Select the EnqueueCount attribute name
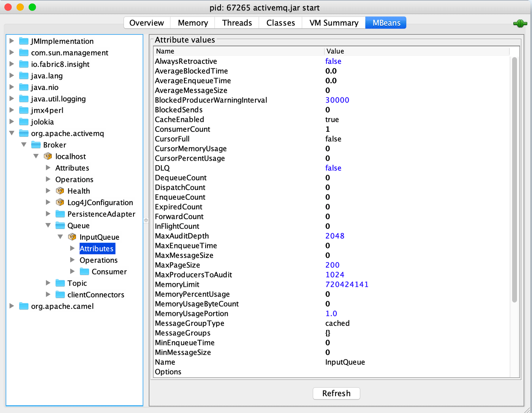 point(180,197)
